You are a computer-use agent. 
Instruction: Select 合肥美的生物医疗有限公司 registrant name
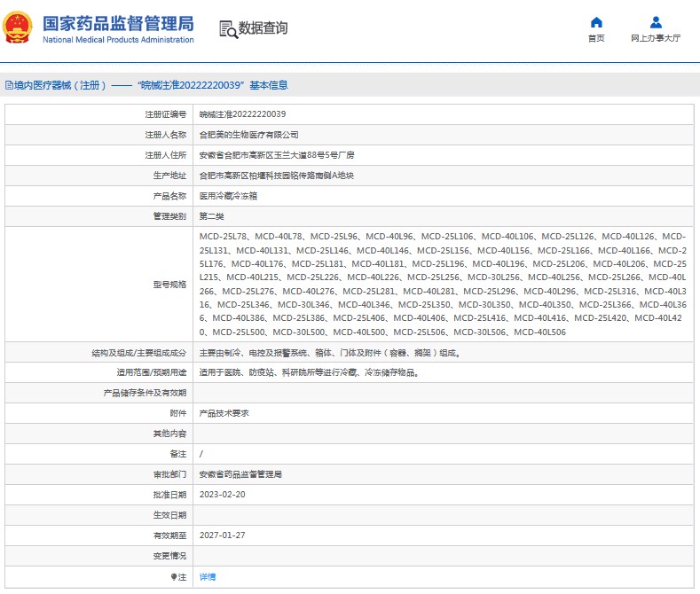pos(248,135)
